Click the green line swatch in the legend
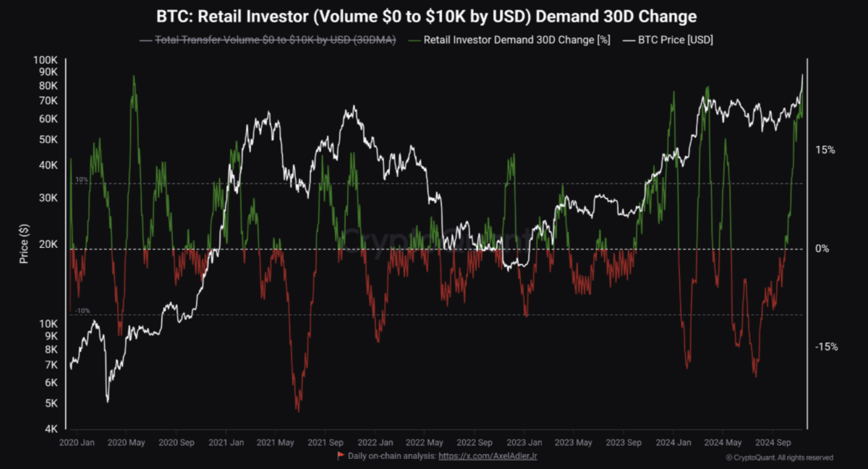868x469 pixels. coord(414,40)
